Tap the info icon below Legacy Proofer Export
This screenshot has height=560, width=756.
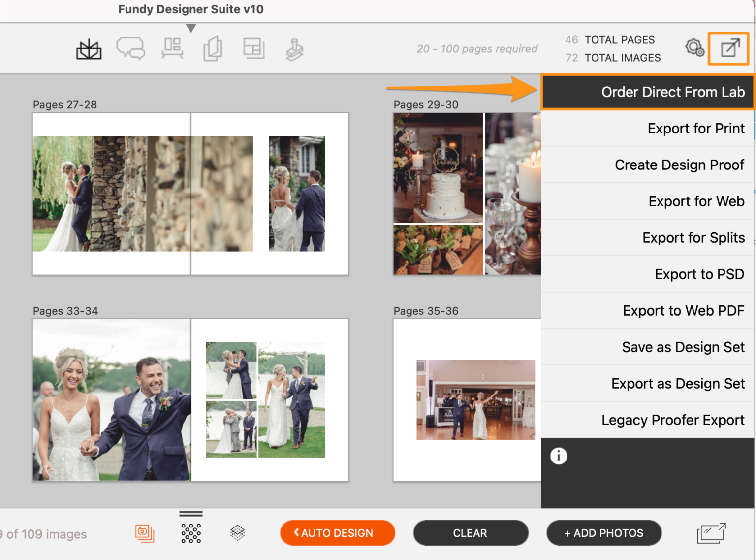click(x=559, y=456)
